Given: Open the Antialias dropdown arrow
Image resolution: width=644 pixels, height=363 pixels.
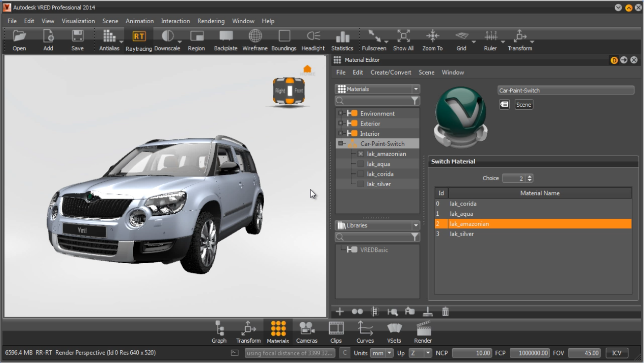Looking at the screenshot, I should point(121,42).
